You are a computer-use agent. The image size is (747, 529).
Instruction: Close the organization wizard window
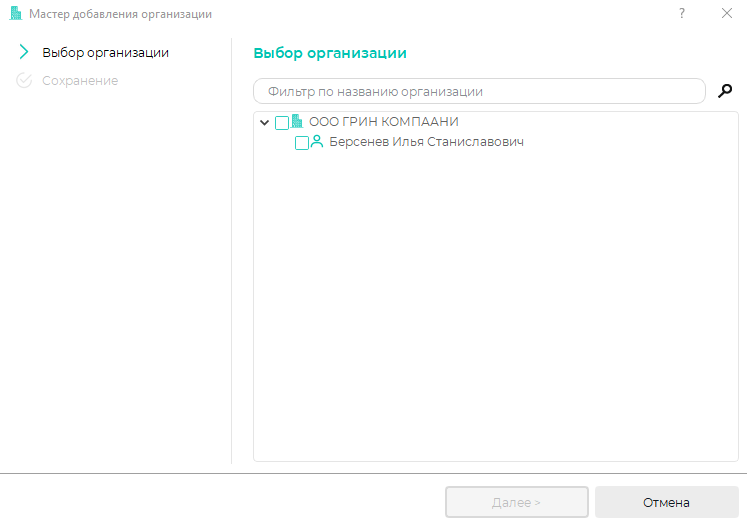726,14
